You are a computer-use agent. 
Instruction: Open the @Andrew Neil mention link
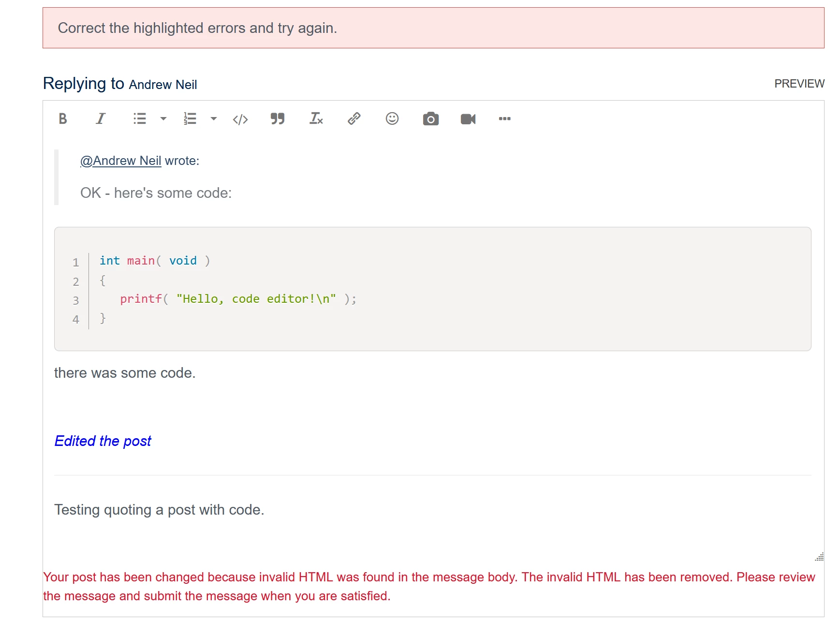click(x=120, y=161)
